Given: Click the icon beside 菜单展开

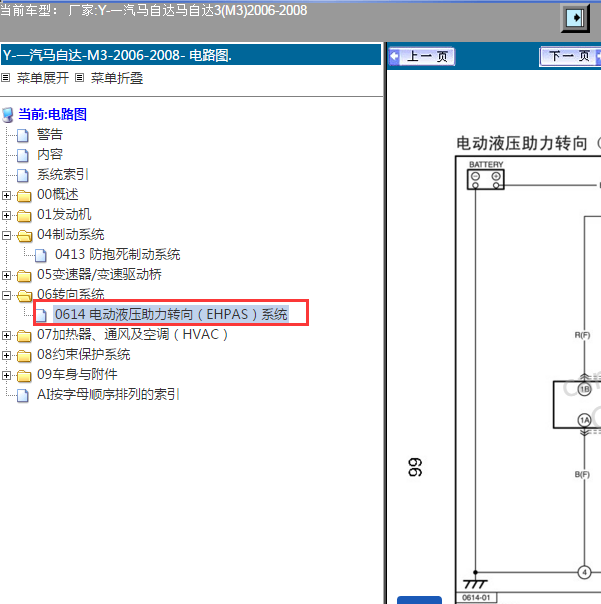Looking at the screenshot, I should (x=5, y=78).
